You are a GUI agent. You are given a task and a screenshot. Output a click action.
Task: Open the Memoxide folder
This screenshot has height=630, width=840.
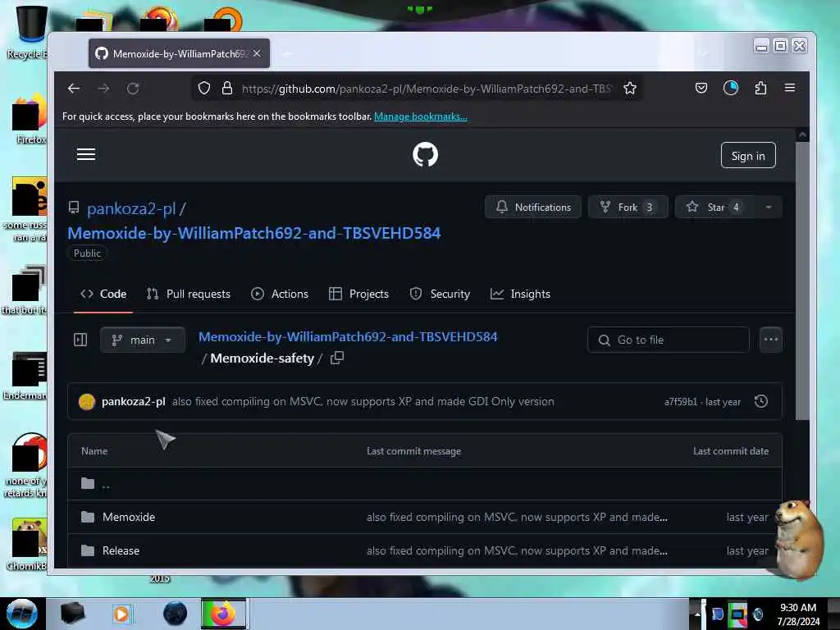pos(129,517)
